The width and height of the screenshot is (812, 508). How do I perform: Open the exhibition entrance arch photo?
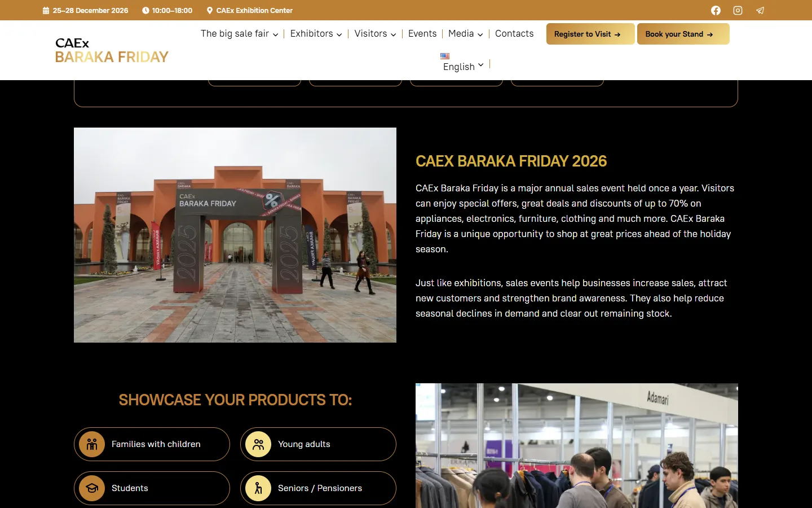coord(235,235)
